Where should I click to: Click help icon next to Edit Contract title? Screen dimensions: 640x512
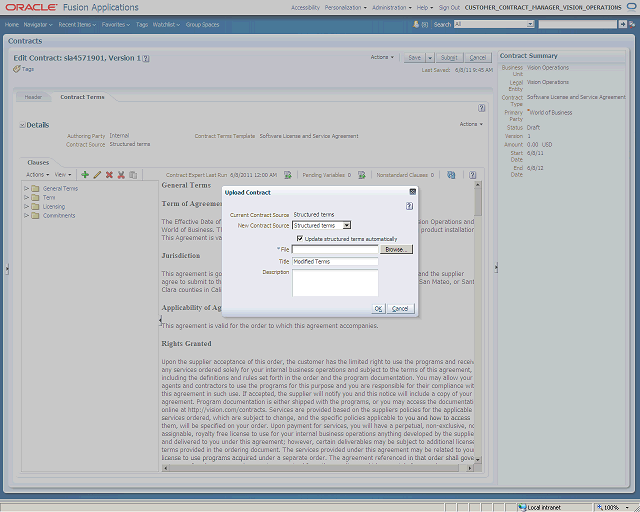pyautogui.click(x=146, y=58)
